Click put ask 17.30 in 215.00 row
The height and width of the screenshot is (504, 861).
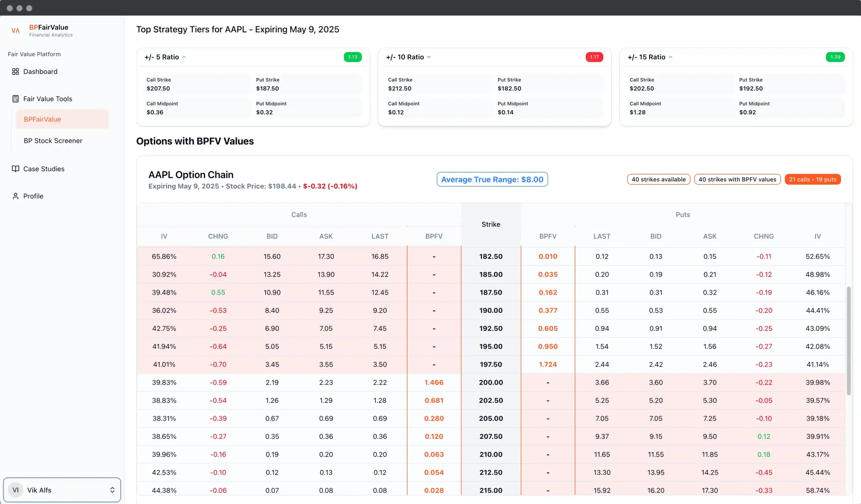tap(710, 491)
